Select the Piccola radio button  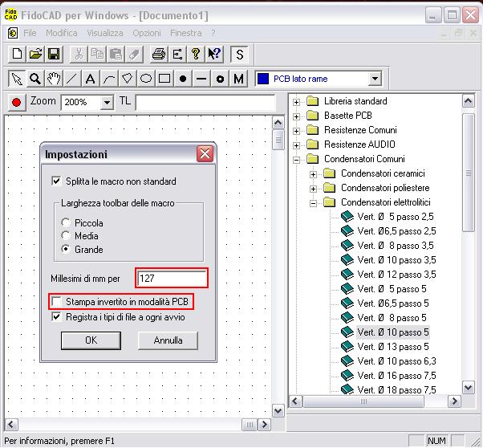[65, 222]
